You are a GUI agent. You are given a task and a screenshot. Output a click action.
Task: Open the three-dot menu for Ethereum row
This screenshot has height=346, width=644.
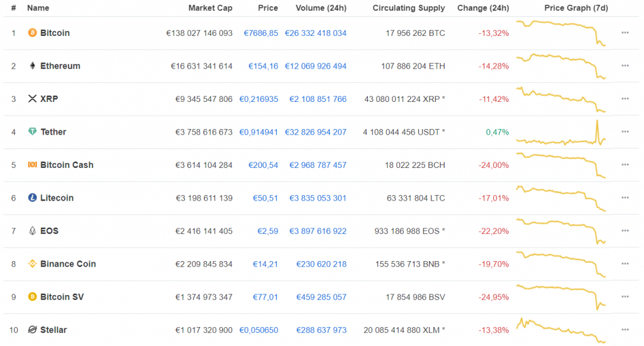click(x=625, y=66)
